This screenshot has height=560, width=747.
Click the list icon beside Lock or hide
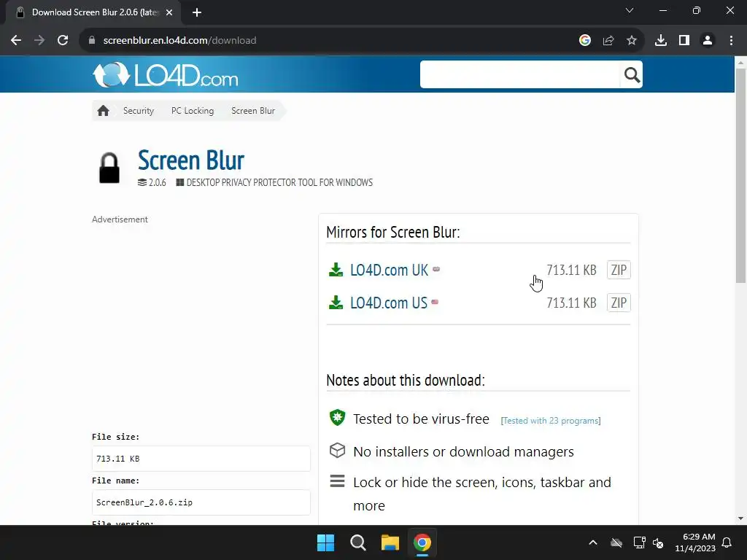pyautogui.click(x=337, y=481)
